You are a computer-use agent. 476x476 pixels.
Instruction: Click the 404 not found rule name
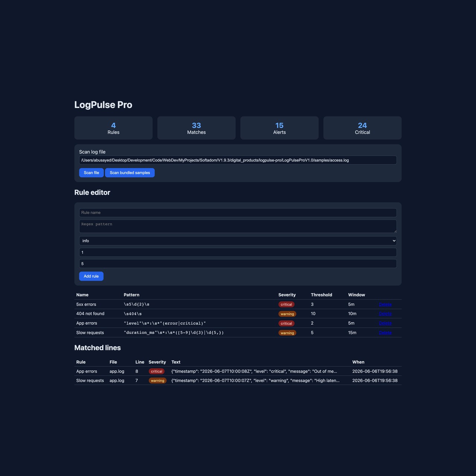pyautogui.click(x=90, y=314)
